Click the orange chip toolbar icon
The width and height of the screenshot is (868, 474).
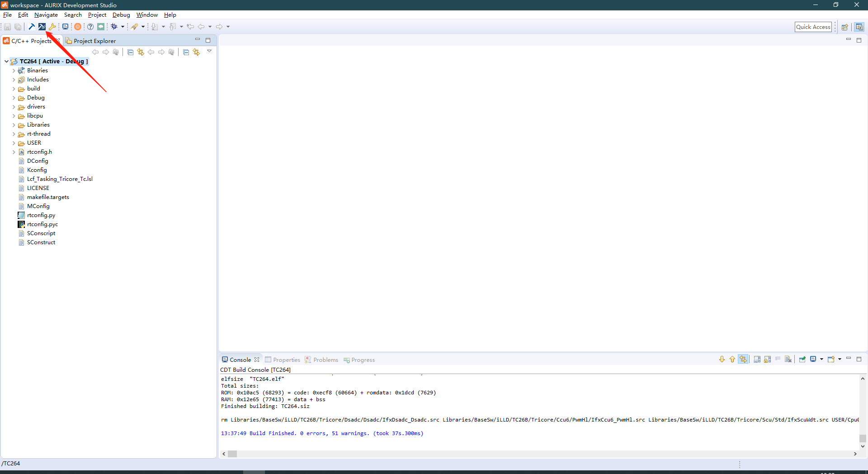78,27
